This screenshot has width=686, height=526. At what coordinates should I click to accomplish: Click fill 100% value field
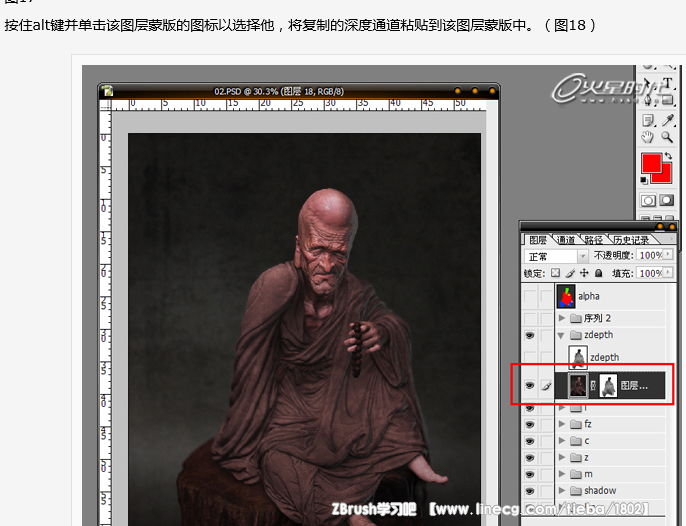(651, 274)
